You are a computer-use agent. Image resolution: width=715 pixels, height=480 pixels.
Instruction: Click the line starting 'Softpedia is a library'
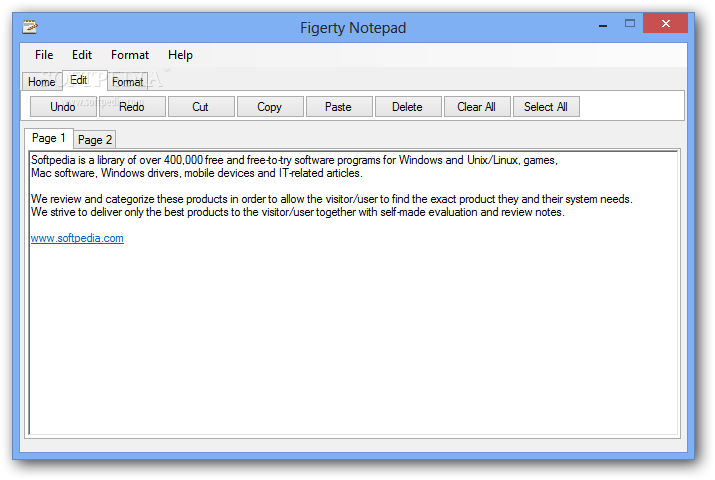click(294, 160)
